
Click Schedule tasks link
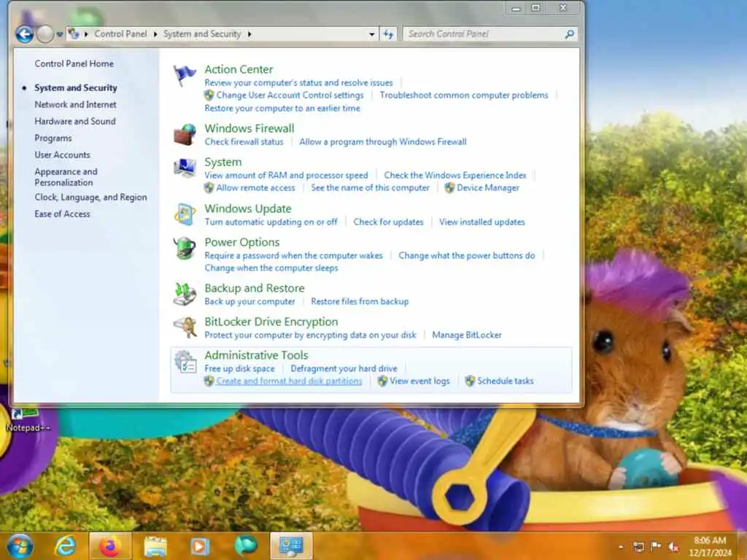506,381
